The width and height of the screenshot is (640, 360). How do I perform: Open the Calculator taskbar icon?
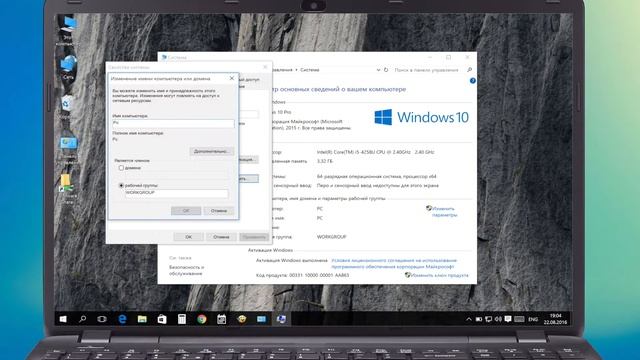tap(182, 319)
